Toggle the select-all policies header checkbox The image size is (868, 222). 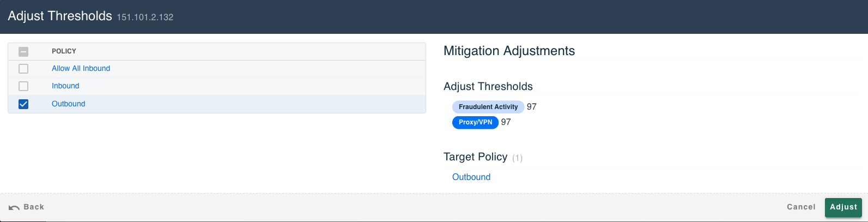(x=23, y=52)
